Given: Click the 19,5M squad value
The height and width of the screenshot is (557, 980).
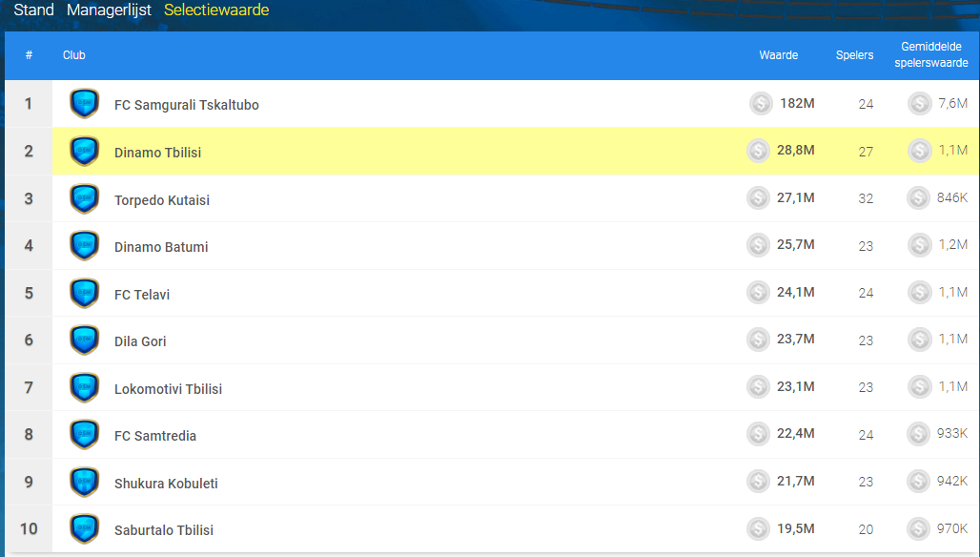Looking at the screenshot, I should pos(796,528).
